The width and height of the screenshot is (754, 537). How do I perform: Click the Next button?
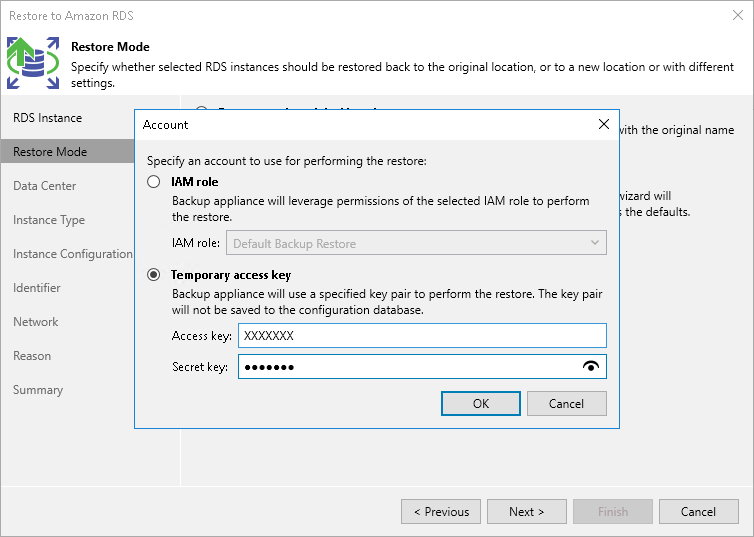[526, 512]
